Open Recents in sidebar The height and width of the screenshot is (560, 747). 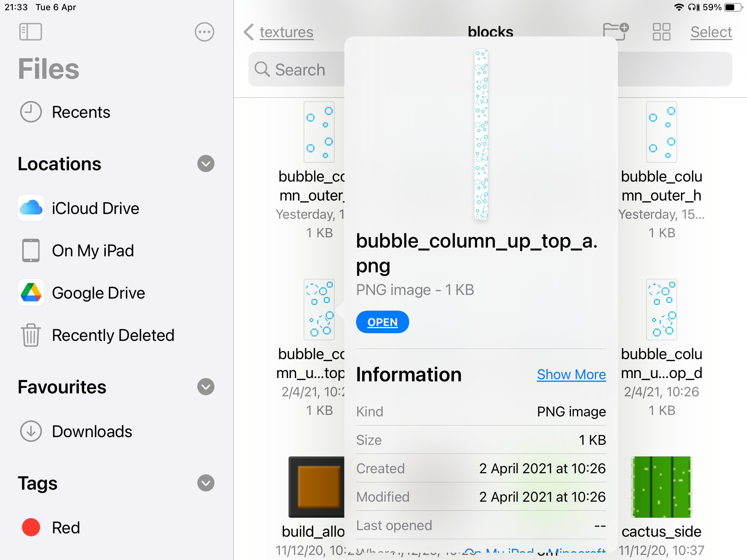tap(81, 112)
